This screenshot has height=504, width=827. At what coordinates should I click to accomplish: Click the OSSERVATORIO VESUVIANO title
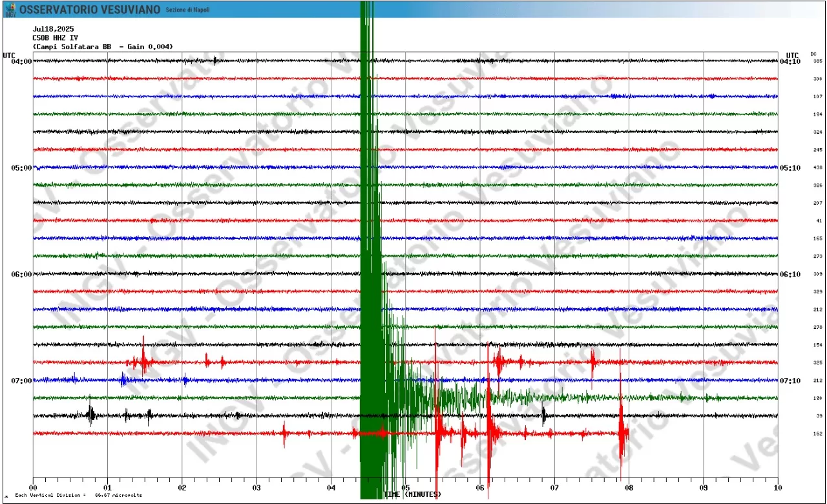coord(90,10)
